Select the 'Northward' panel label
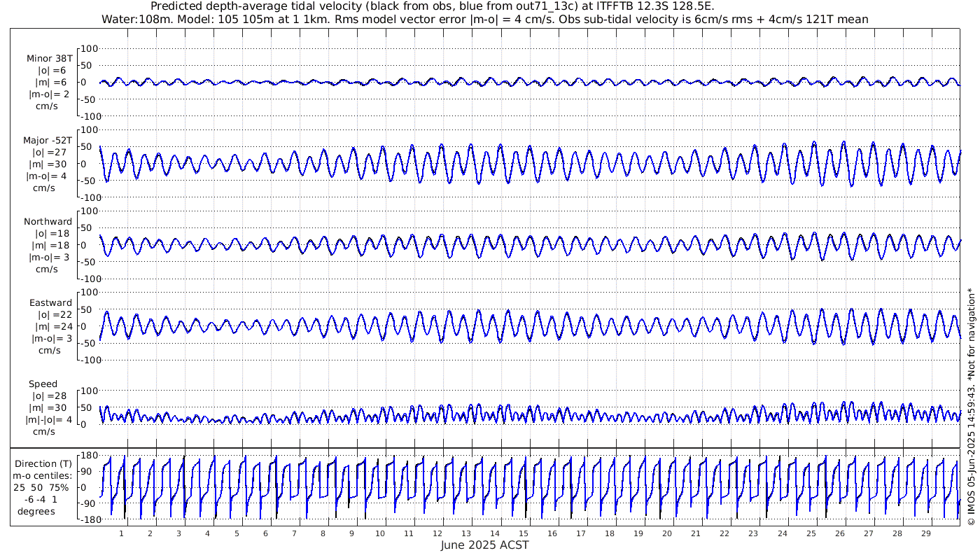This screenshot has height=560, width=980. pos(48,221)
